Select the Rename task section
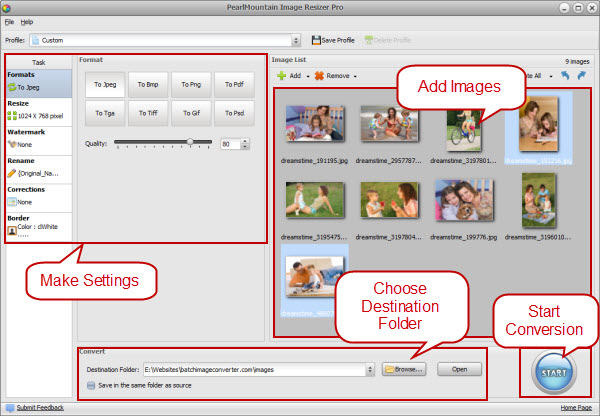 pos(39,169)
